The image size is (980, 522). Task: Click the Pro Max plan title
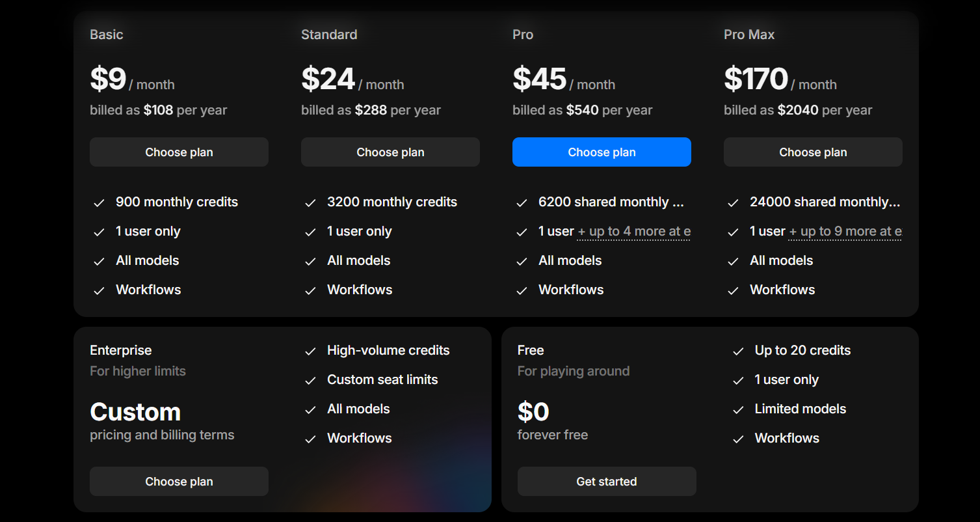pos(749,34)
